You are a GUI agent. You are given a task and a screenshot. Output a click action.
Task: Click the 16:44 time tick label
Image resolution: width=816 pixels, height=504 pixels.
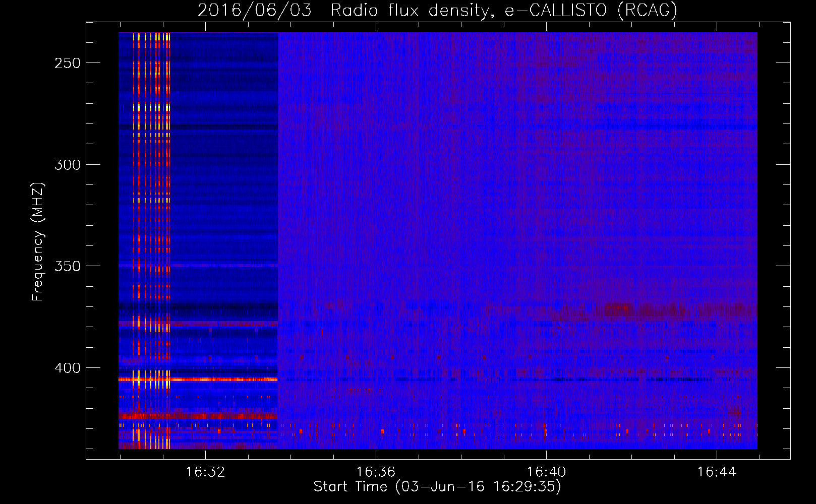pyautogui.click(x=717, y=472)
